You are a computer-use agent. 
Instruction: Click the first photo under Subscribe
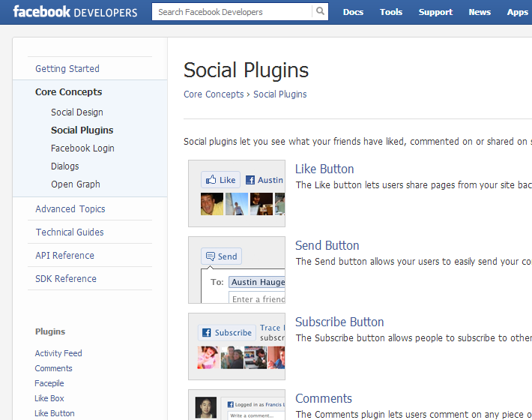click(208, 358)
